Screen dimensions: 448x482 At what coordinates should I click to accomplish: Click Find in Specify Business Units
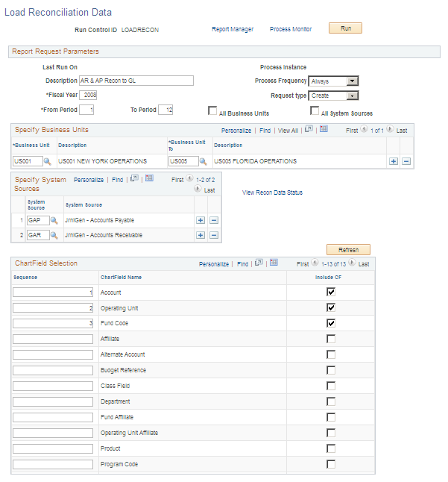pyautogui.click(x=265, y=131)
